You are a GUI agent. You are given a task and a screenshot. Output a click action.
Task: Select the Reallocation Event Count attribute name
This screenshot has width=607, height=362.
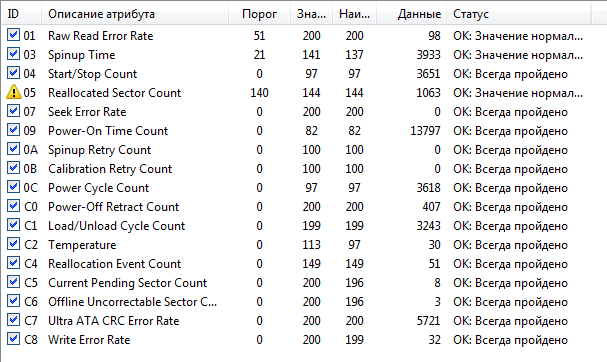115,264
